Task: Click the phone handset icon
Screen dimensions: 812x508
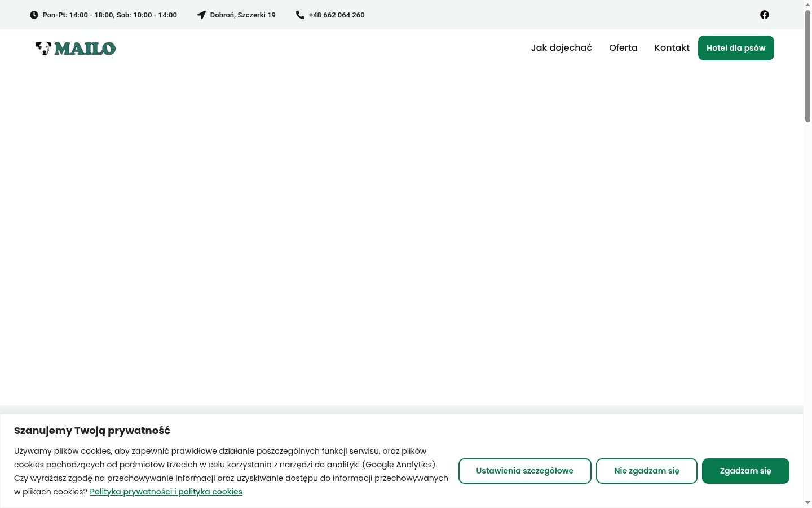Action: point(300,15)
